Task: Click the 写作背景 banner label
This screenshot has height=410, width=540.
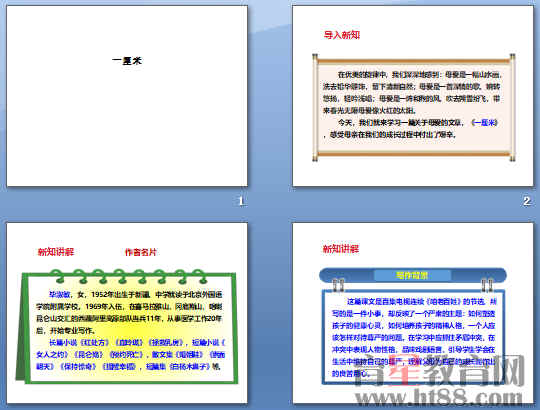Action: pos(412,275)
